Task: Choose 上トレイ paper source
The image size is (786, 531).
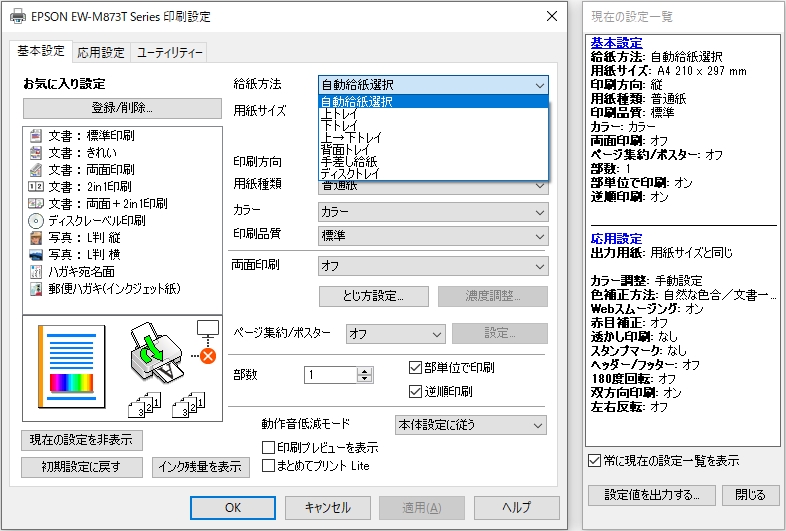Action: [x=434, y=113]
